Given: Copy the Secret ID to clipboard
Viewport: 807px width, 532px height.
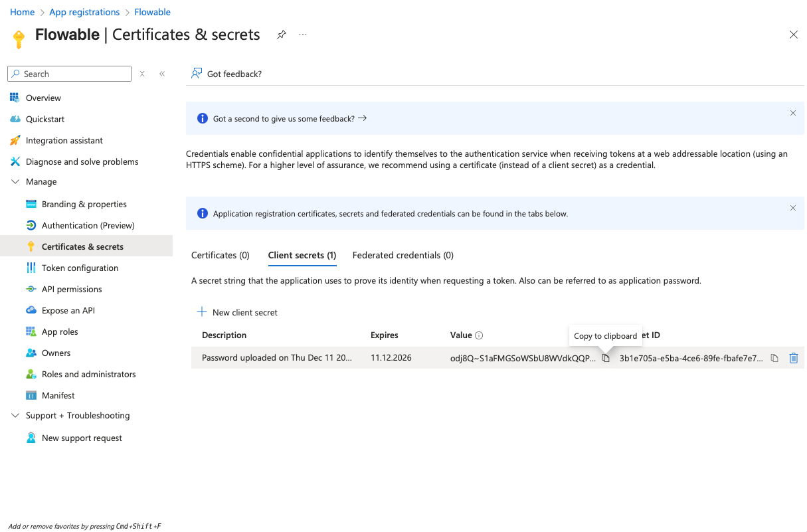Looking at the screenshot, I should (774, 358).
